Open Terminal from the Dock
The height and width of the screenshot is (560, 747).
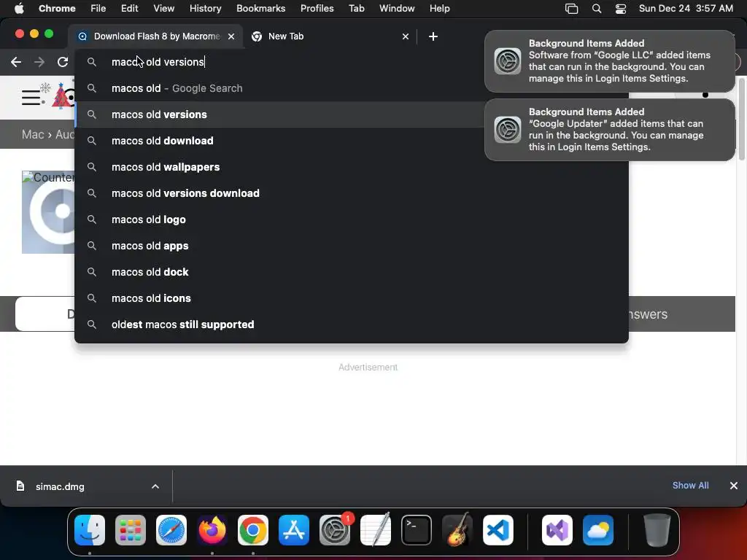(417, 530)
